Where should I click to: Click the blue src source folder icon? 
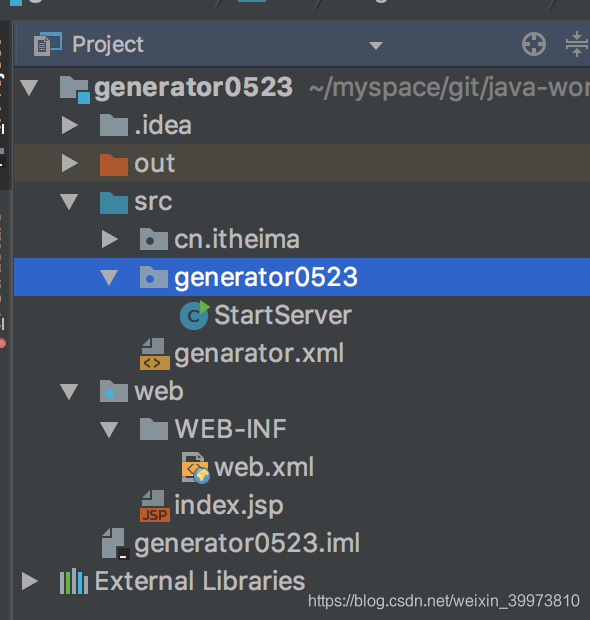[114, 202]
